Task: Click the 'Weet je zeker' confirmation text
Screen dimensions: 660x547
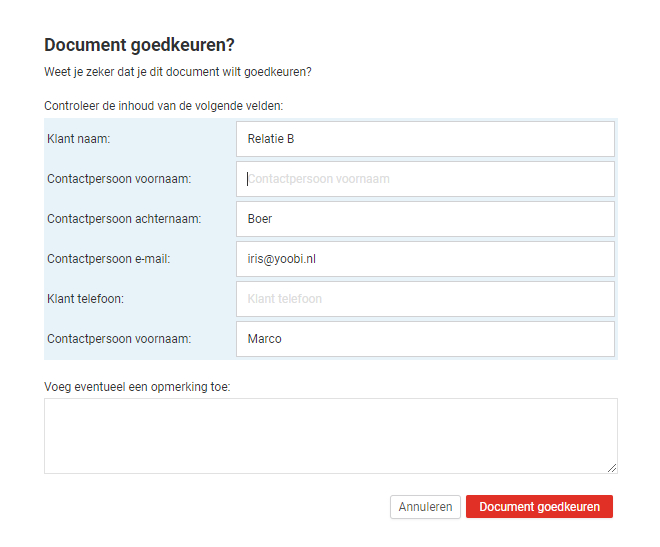Action: pyautogui.click(x=178, y=72)
